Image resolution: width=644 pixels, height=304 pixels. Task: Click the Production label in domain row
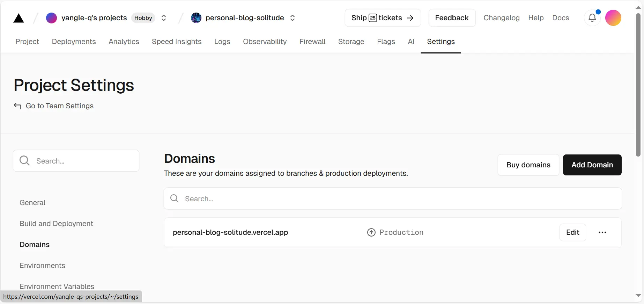pos(401,232)
